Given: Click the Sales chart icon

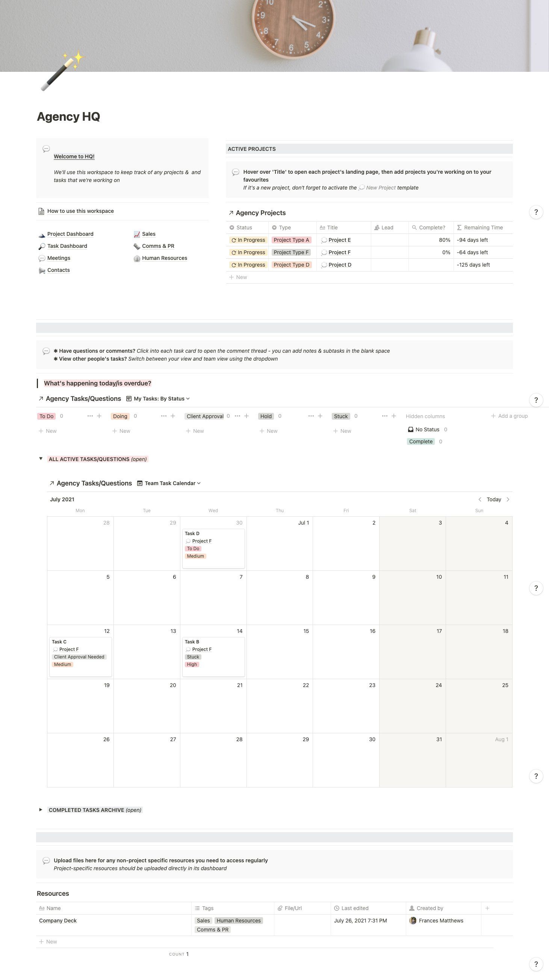Looking at the screenshot, I should tap(137, 234).
